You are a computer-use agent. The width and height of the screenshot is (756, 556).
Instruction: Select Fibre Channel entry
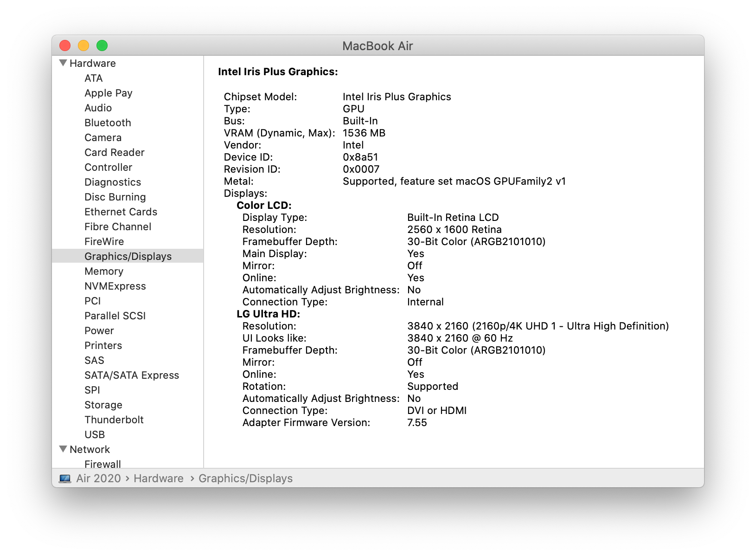tap(117, 226)
